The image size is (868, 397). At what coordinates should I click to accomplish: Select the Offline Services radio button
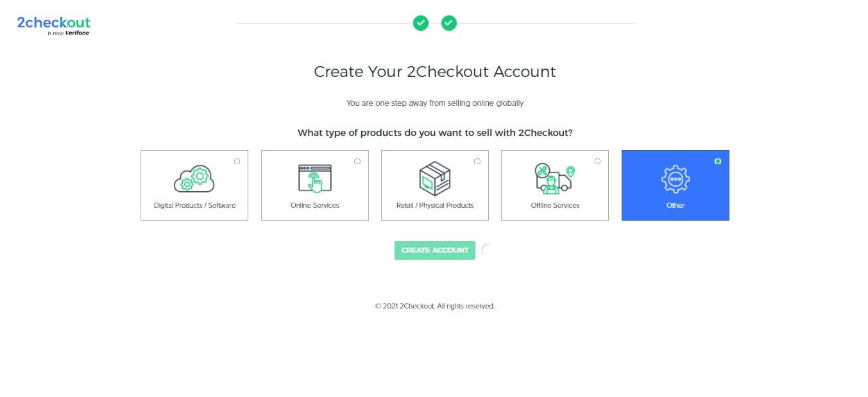click(x=597, y=161)
